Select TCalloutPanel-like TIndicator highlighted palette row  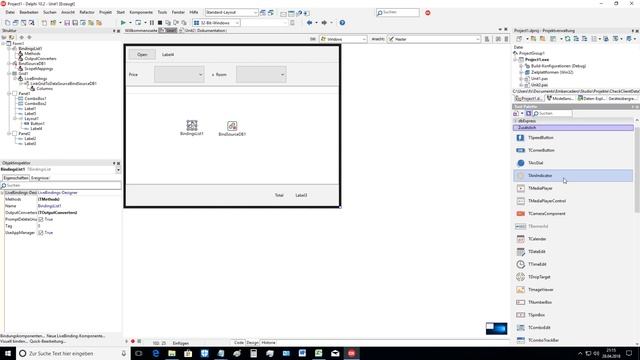click(573, 176)
